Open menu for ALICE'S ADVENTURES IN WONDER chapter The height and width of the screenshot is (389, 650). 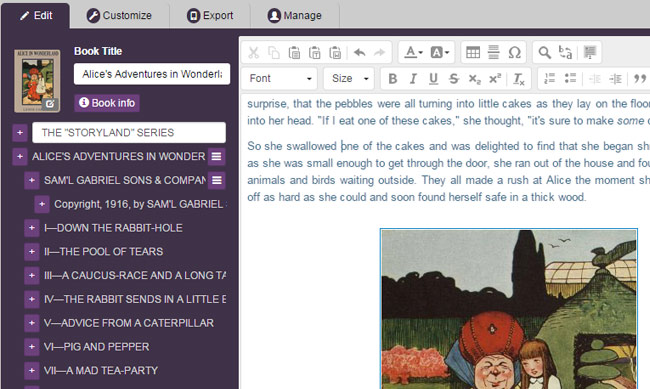[x=216, y=156]
